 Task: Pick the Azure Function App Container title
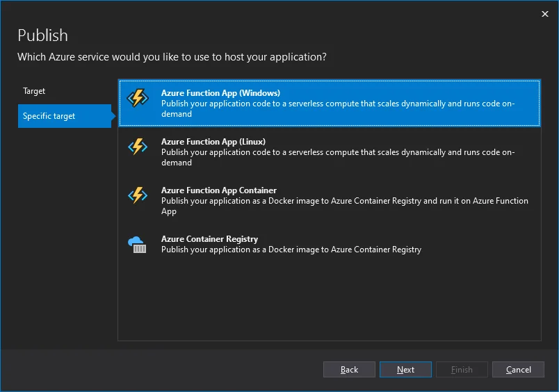pyautogui.click(x=218, y=190)
